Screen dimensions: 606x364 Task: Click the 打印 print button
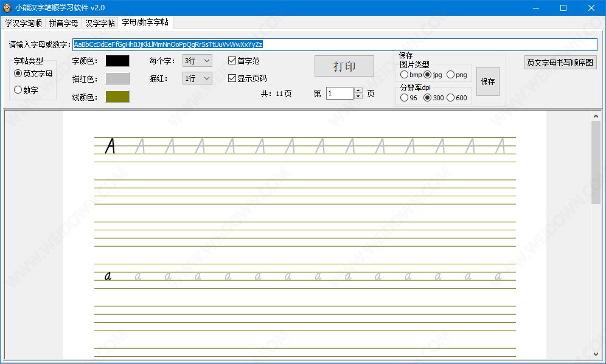pos(344,66)
